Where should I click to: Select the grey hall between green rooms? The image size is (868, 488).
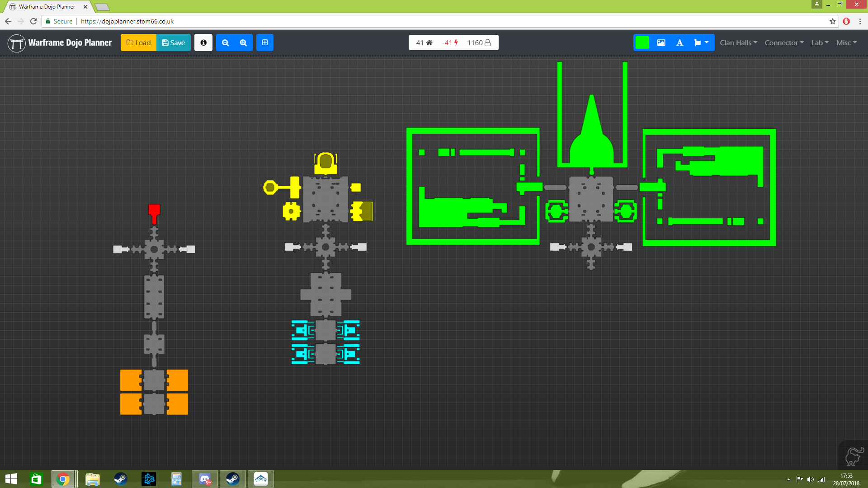click(591, 199)
